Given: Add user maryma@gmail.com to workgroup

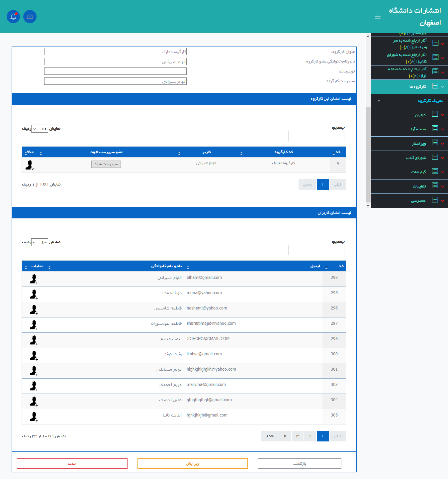Looking at the screenshot, I should coord(34,386).
